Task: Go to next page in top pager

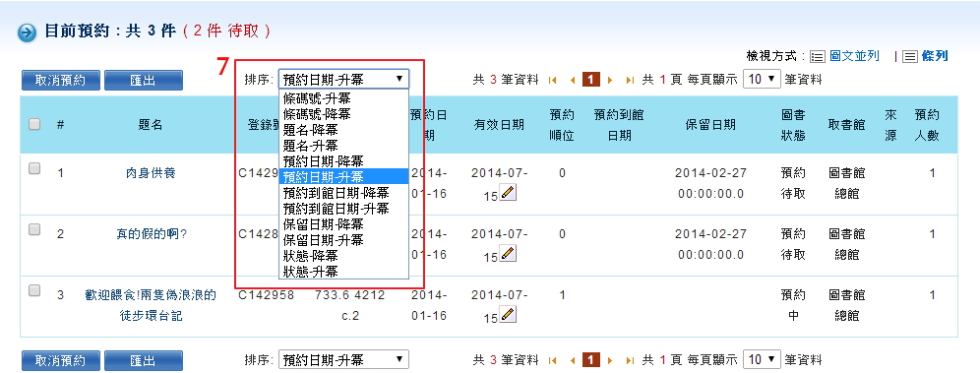Action: click(x=611, y=80)
